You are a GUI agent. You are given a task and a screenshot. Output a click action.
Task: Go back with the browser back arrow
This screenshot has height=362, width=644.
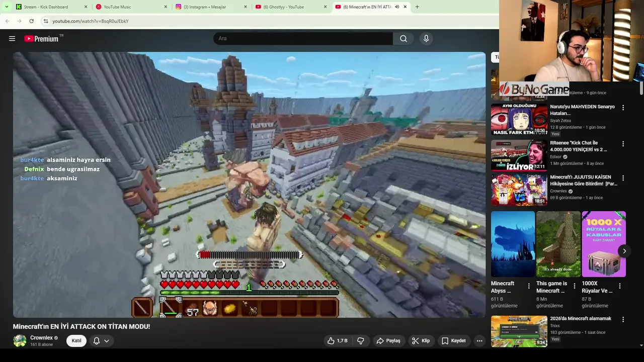[7, 21]
